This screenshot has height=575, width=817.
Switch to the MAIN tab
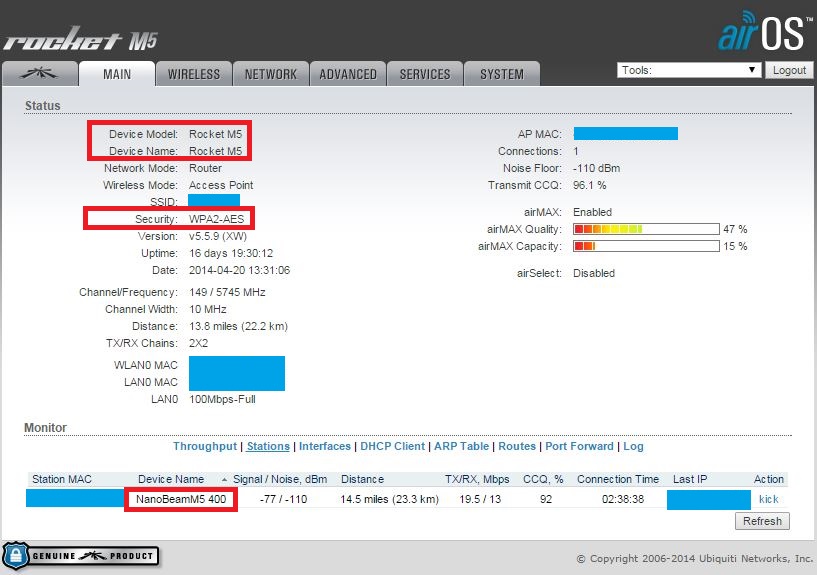(117, 74)
